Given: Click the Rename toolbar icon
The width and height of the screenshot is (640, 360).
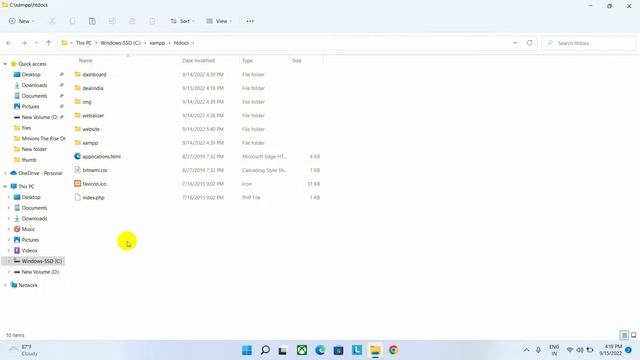Looking at the screenshot, I should pos(112,21).
